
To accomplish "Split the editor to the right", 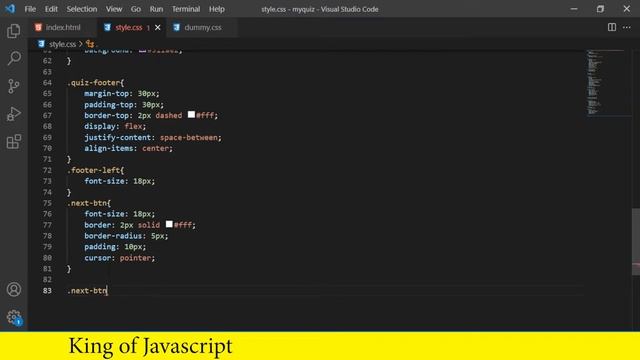I will [611, 27].
